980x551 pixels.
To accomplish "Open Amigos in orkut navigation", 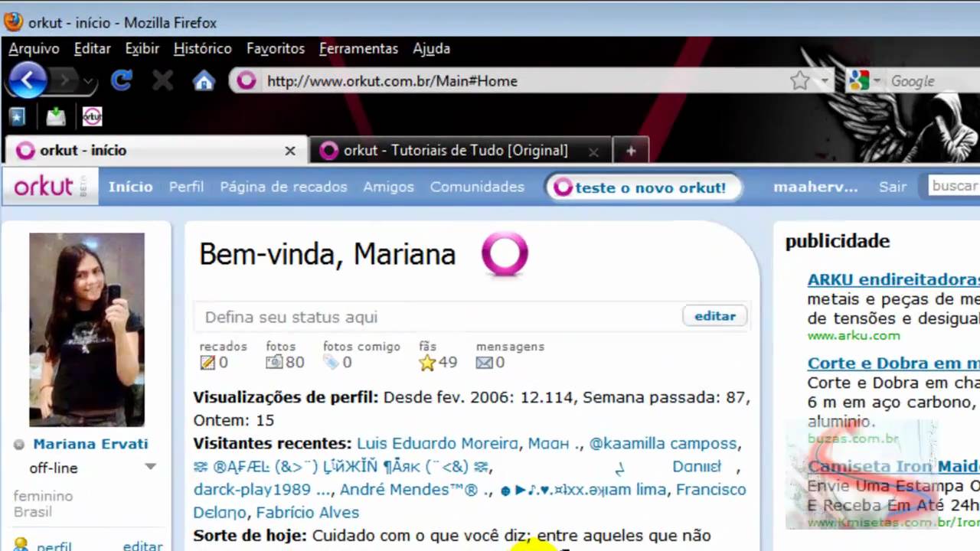I will [x=388, y=187].
